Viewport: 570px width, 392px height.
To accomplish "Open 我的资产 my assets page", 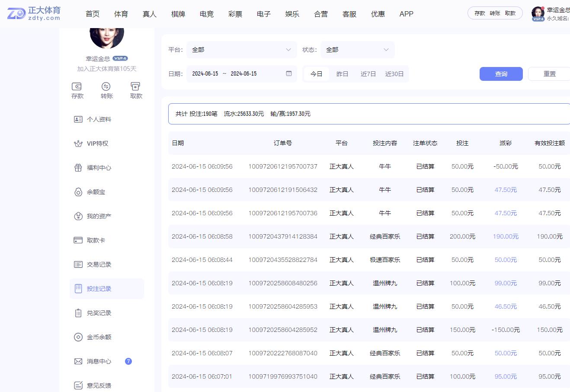I will (x=99, y=216).
